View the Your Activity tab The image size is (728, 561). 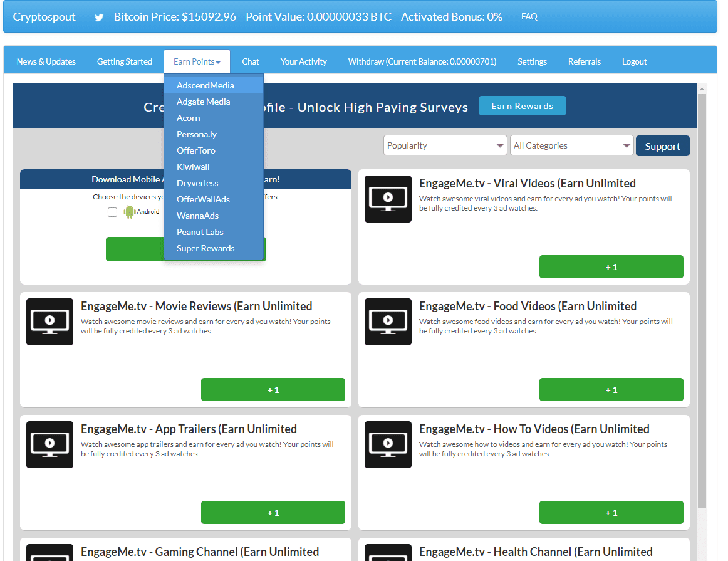303,62
